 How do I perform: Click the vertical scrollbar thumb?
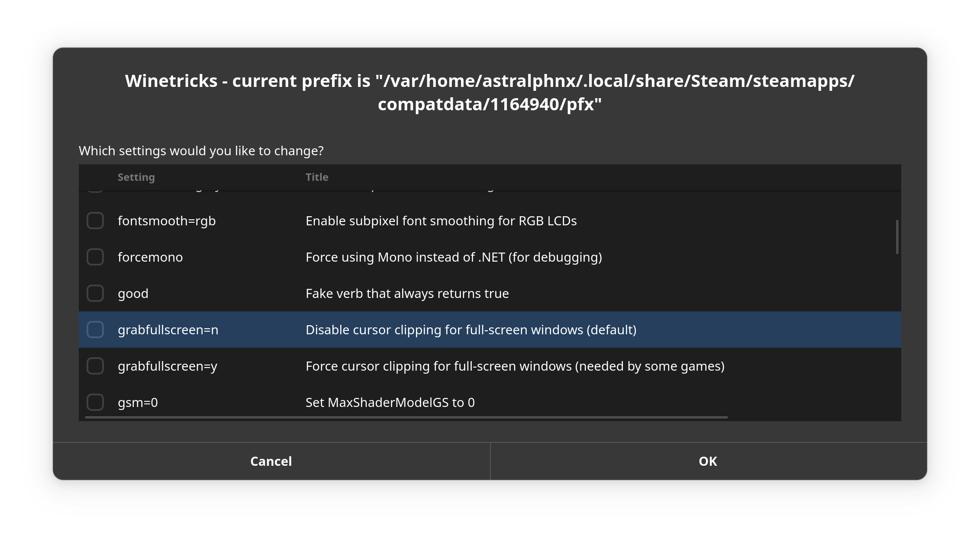pos(897,237)
